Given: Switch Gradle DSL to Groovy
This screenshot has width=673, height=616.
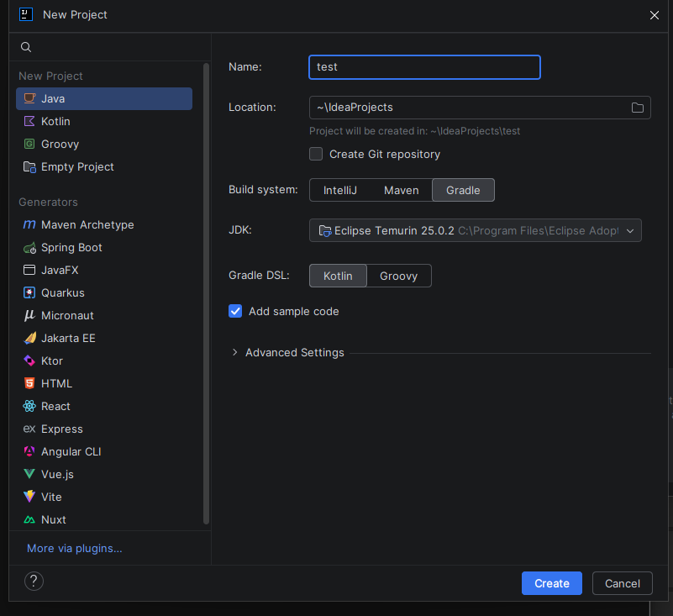Looking at the screenshot, I should point(398,276).
